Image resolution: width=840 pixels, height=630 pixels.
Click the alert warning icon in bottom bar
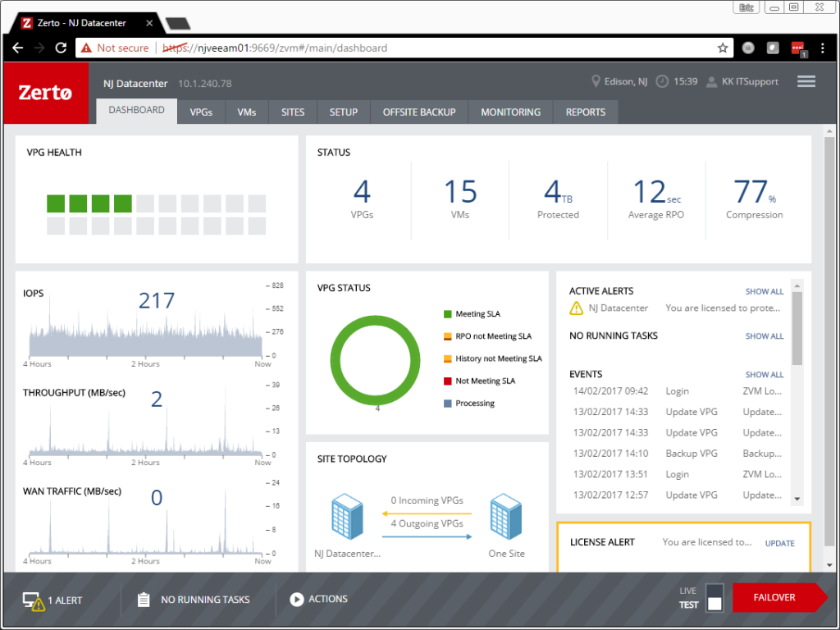[x=34, y=600]
